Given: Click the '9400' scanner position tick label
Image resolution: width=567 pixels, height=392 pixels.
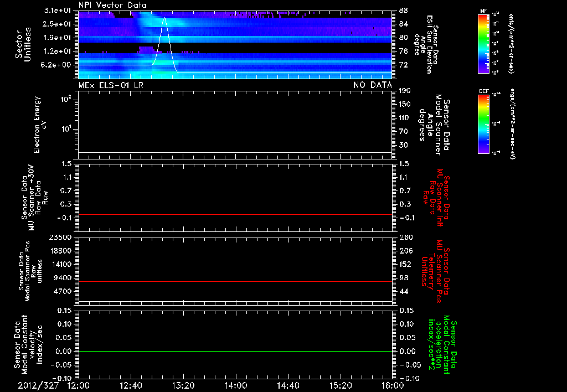Looking at the screenshot, I should coord(63,278).
